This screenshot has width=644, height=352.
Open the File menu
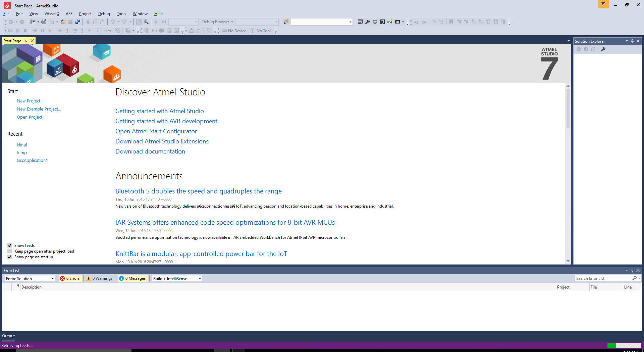6,14
